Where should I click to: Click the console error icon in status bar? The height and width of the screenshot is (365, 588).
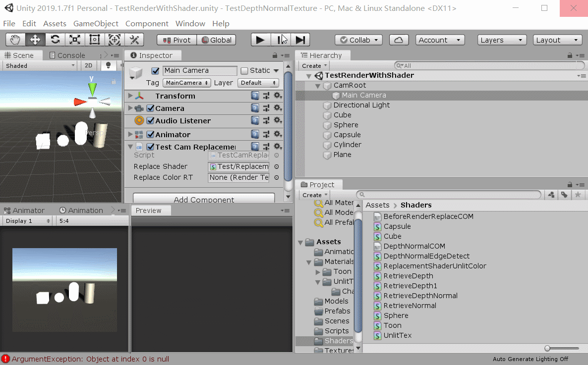click(5, 359)
